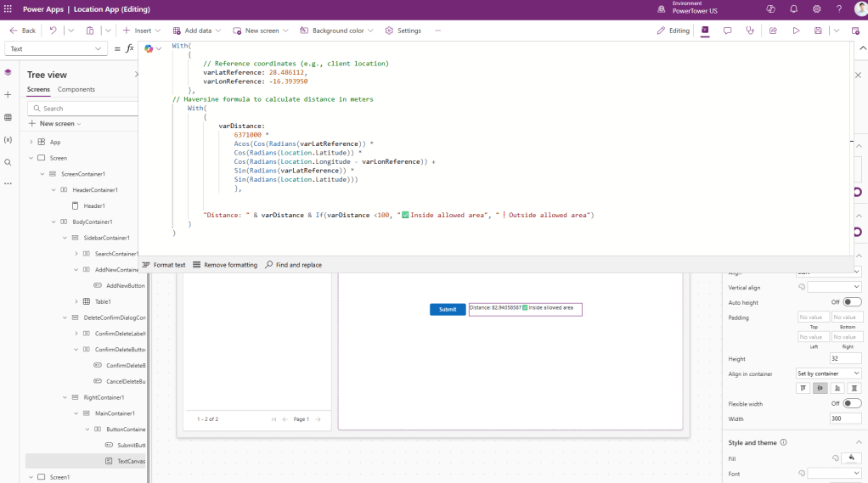This screenshot has height=483, width=868.
Task: Open the Comments pane icon
Action: point(727,31)
